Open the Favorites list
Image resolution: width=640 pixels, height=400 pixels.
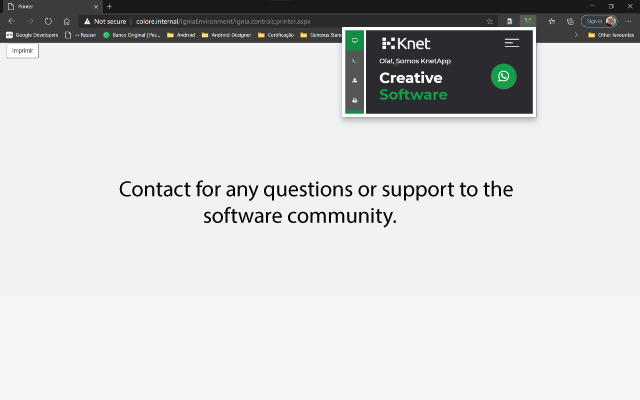click(551, 21)
